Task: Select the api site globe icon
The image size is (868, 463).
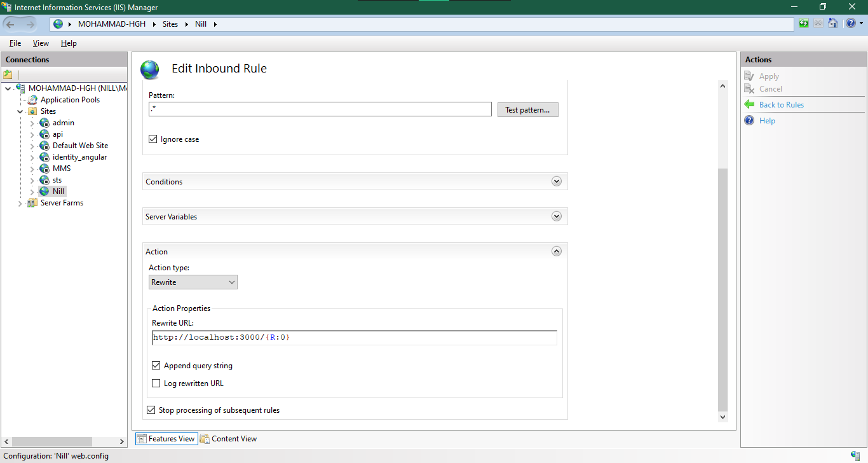Action: pyautogui.click(x=44, y=134)
